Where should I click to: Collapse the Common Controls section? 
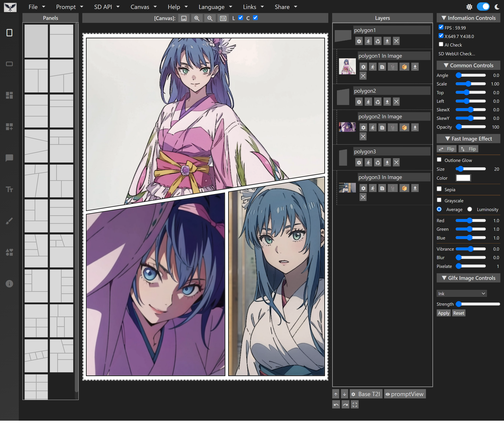[x=468, y=65]
